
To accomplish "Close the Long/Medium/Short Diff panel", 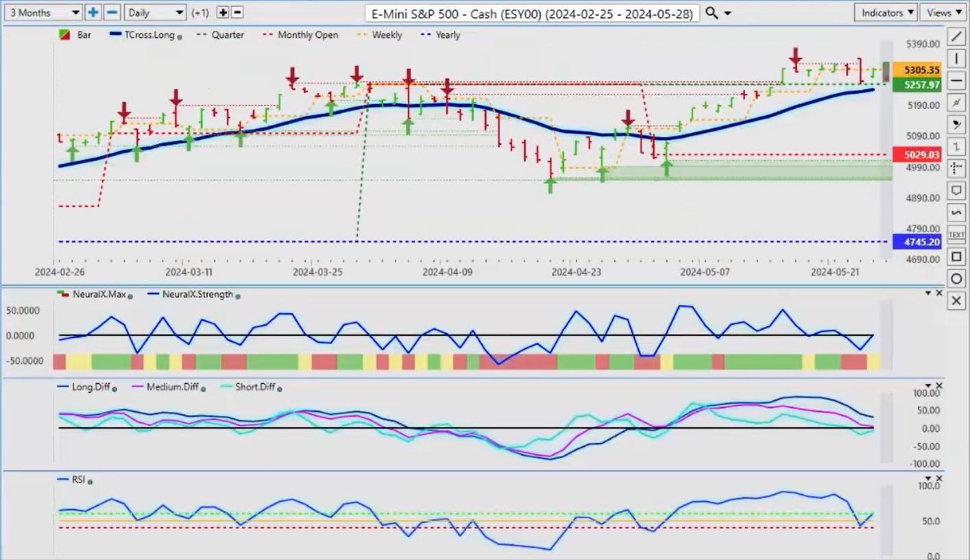I will click(x=939, y=387).
